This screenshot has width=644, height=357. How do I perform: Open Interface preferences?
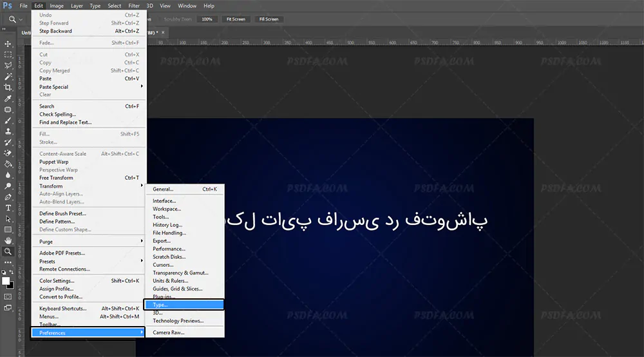click(x=185, y=201)
